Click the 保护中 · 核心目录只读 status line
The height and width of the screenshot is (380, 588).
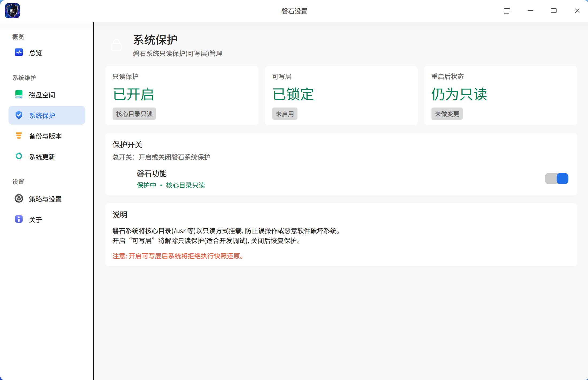(171, 185)
